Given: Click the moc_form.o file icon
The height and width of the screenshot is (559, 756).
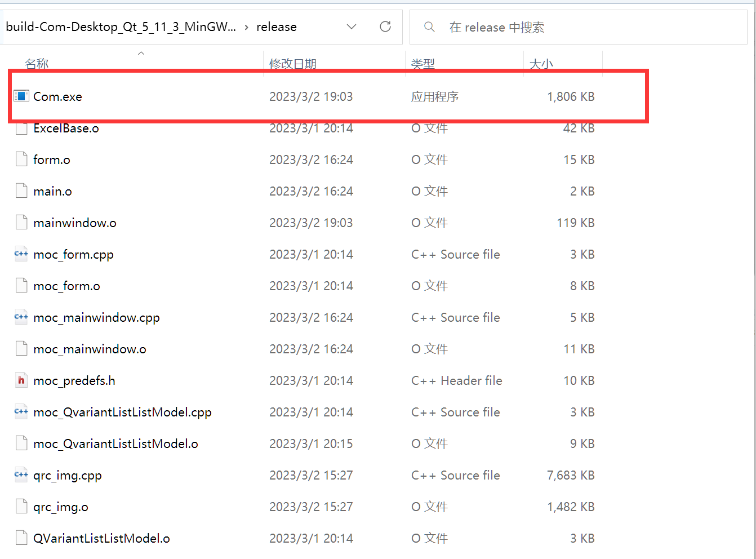Looking at the screenshot, I should pyautogui.click(x=21, y=286).
